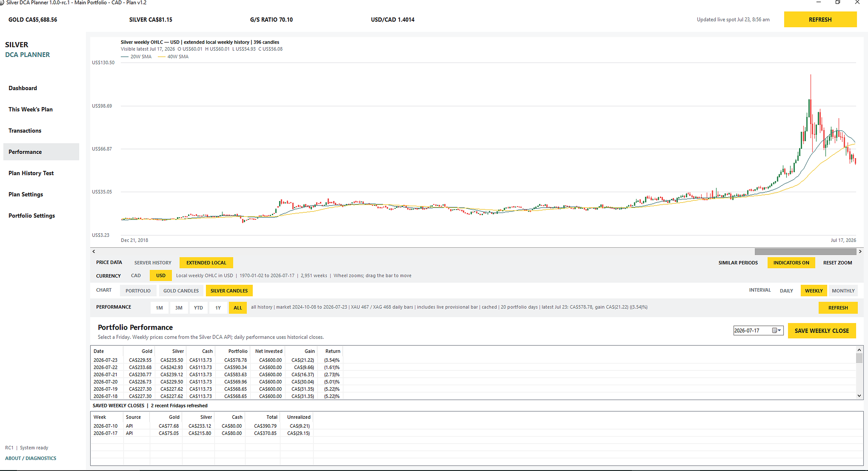Choose the ALL performance range

coord(238,307)
